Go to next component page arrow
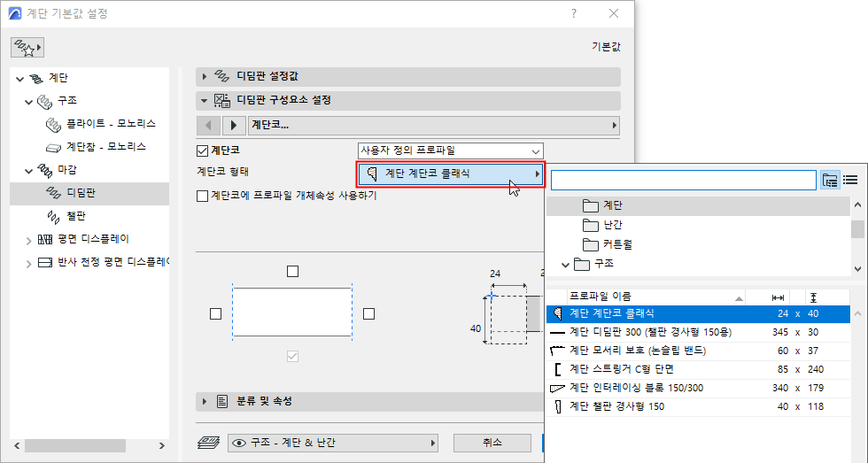 [234, 126]
